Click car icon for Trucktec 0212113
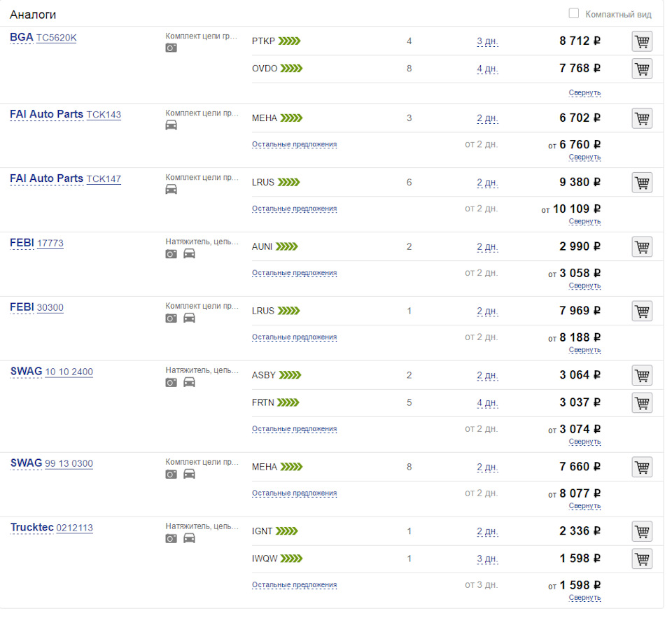Screen dimensions: 672x618 point(189,539)
